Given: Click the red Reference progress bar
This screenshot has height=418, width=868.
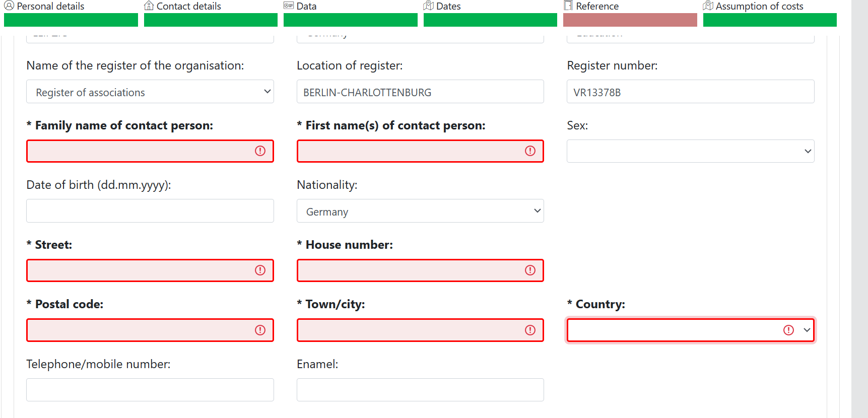Looking at the screenshot, I should tap(630, 20).
